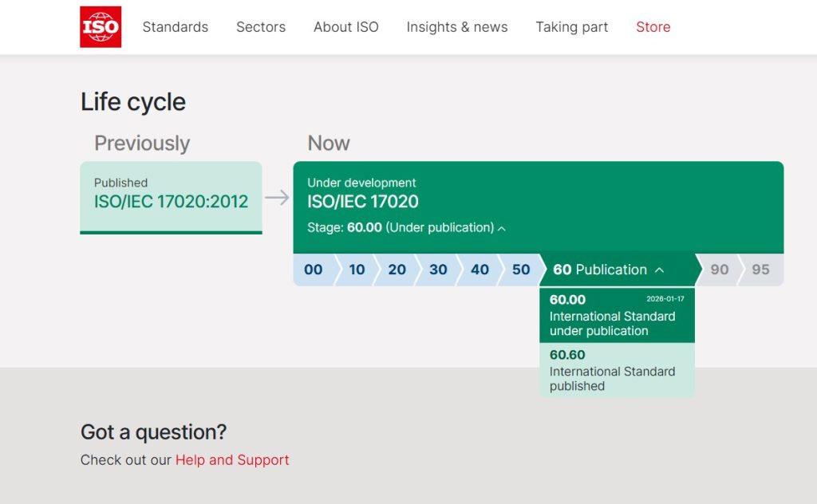Open the About ISO menu

pos(345,26)
